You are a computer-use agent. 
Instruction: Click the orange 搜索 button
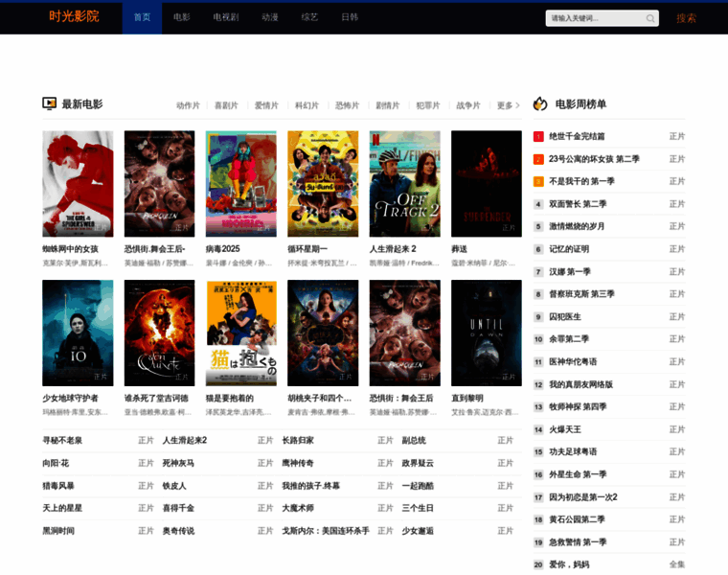686,18
